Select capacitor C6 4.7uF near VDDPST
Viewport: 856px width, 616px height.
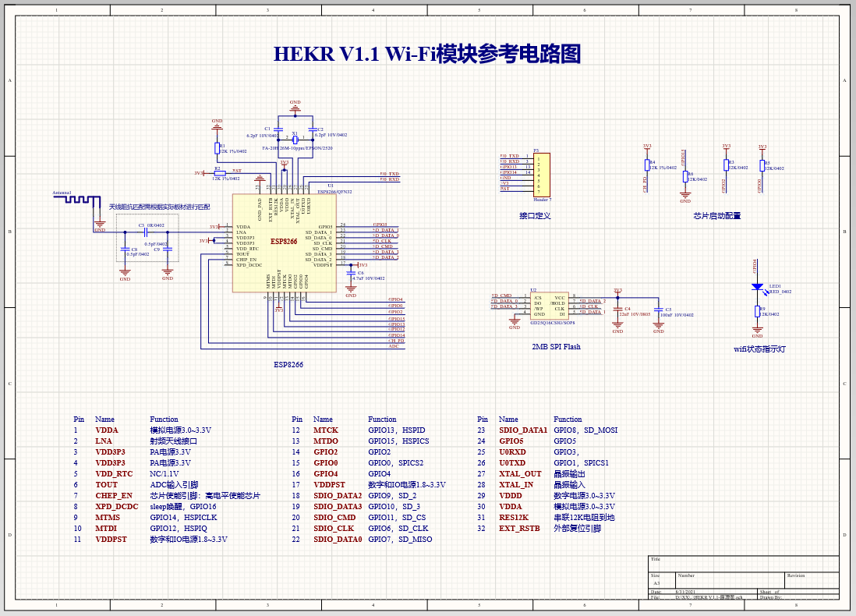351,273
